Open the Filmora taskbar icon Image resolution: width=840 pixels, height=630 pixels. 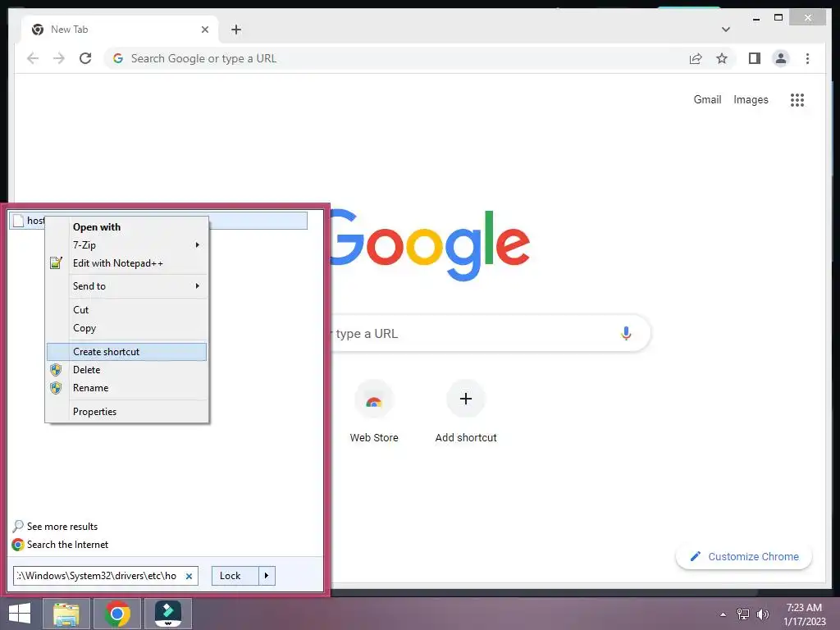(167, 614)
